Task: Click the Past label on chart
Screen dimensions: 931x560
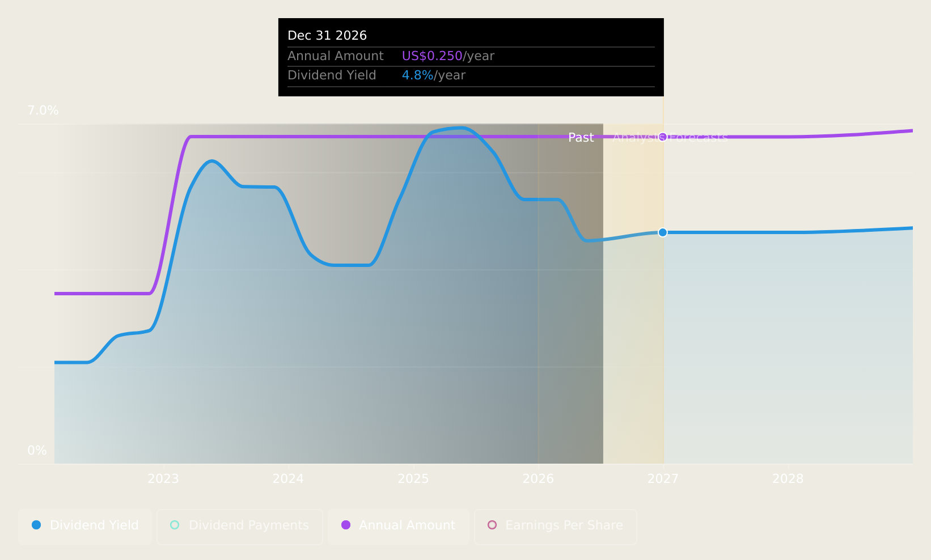Action: 581,138
